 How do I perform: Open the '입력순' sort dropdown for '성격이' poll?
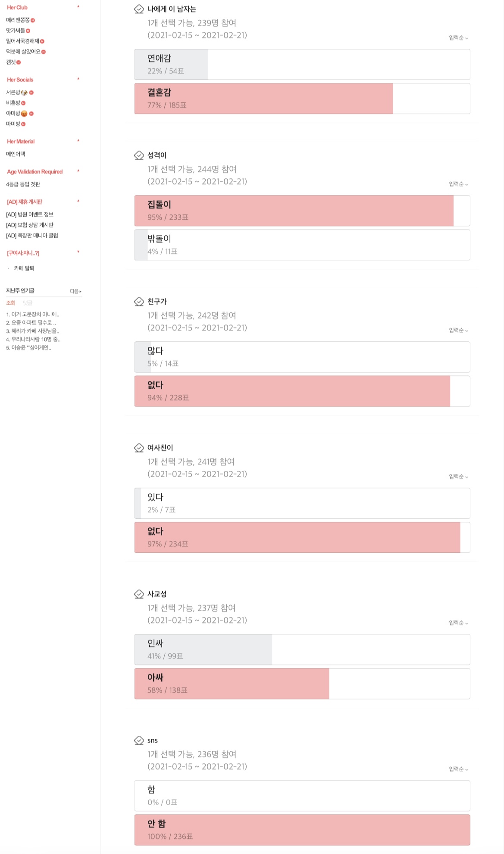click(x=458, y=184)
